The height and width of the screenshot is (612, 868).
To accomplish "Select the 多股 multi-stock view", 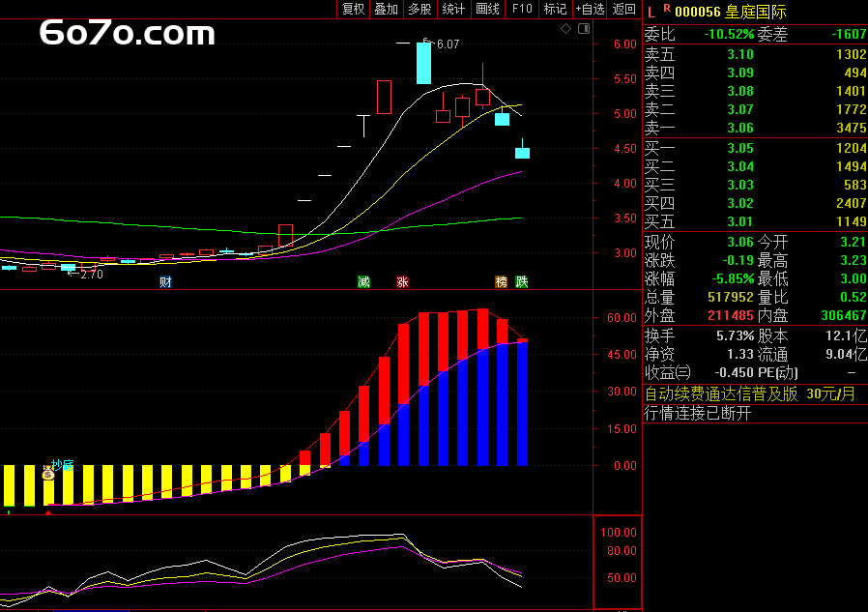I will (420, 9).
